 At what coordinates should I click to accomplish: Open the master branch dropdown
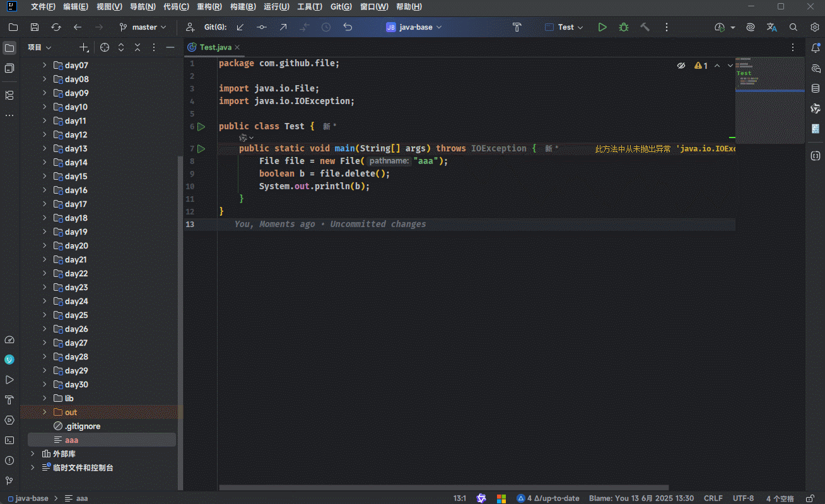[144, 27]
